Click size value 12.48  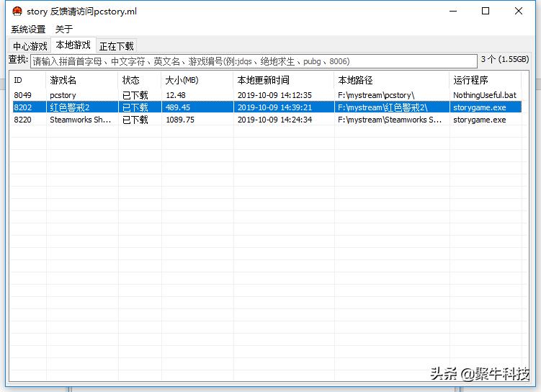coord(176,95)
